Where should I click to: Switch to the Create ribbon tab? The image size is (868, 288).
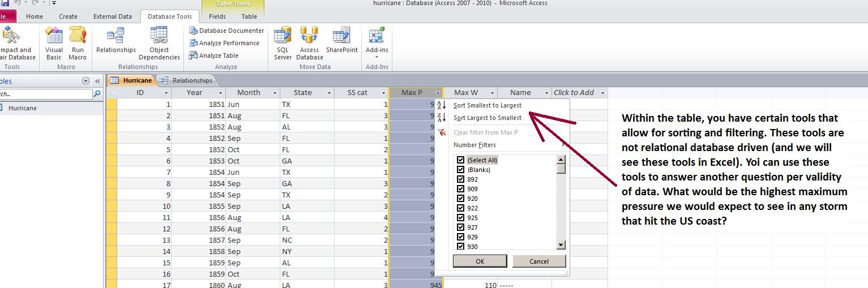(68, 16)
